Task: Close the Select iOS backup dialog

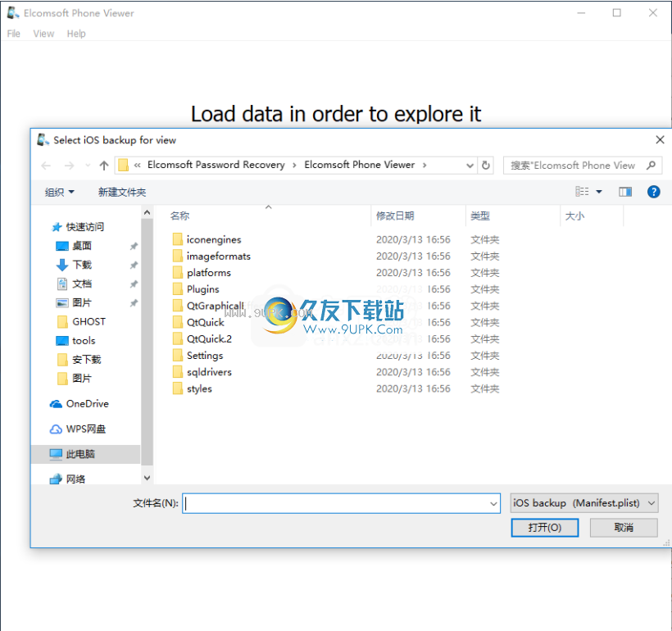Action: (x=660, y=140)
